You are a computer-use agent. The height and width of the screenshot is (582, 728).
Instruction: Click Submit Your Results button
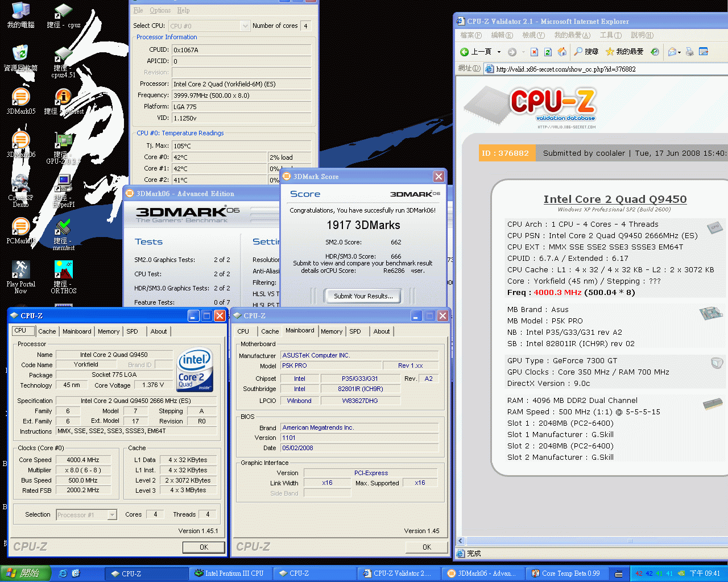[x=363, y=296]
